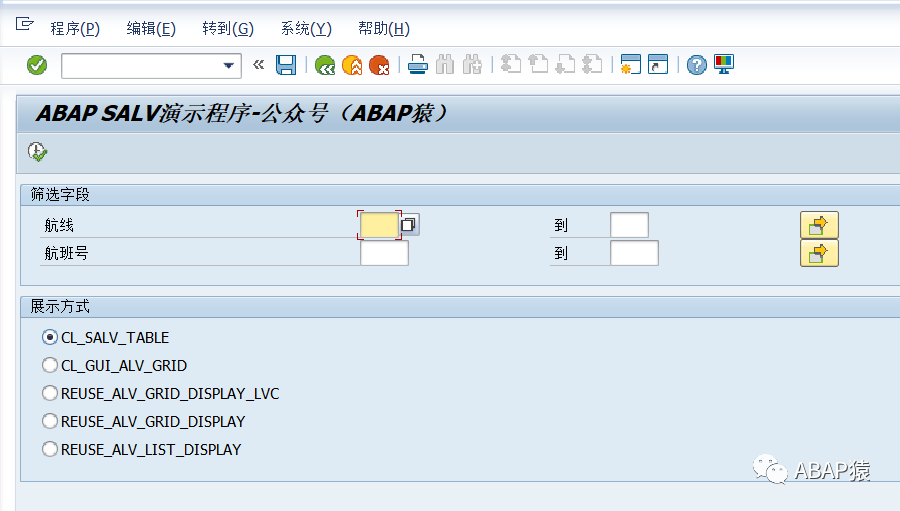Image resolution: width=900 pixels, height=511 pixels.
Task: Click the red Cancel icon
Action: tap(379, 65)
